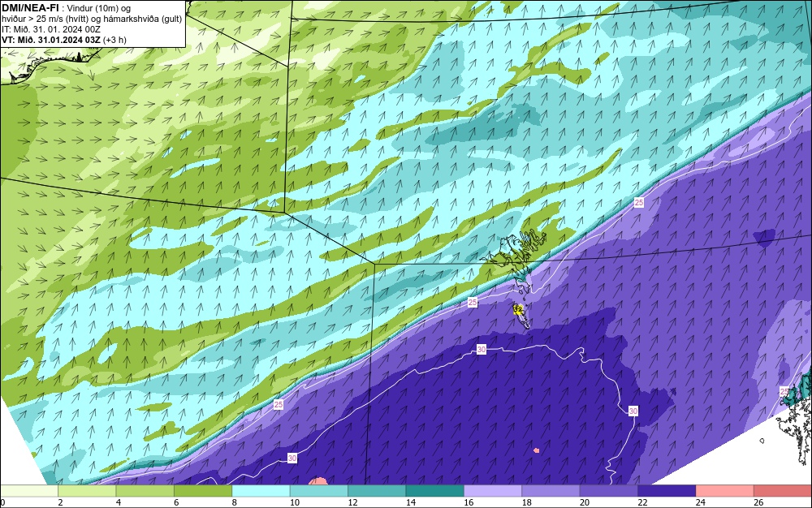
Task: Select the 0–2 m/s palest legend swatch
Action: pos(29,491)
